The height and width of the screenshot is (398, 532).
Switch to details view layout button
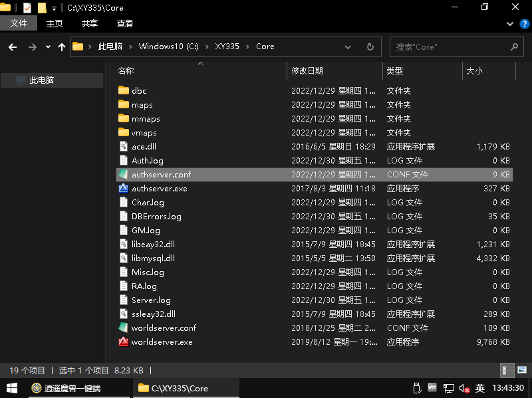[x=507, y=370]
